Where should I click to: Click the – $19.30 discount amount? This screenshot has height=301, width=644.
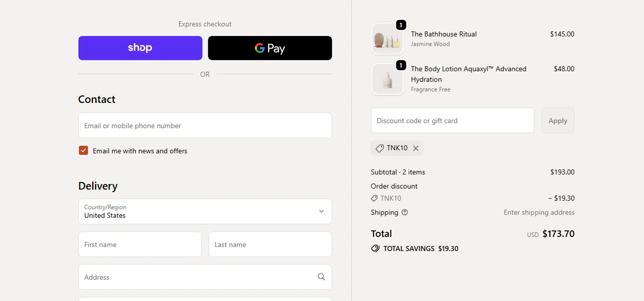[561, 198]
